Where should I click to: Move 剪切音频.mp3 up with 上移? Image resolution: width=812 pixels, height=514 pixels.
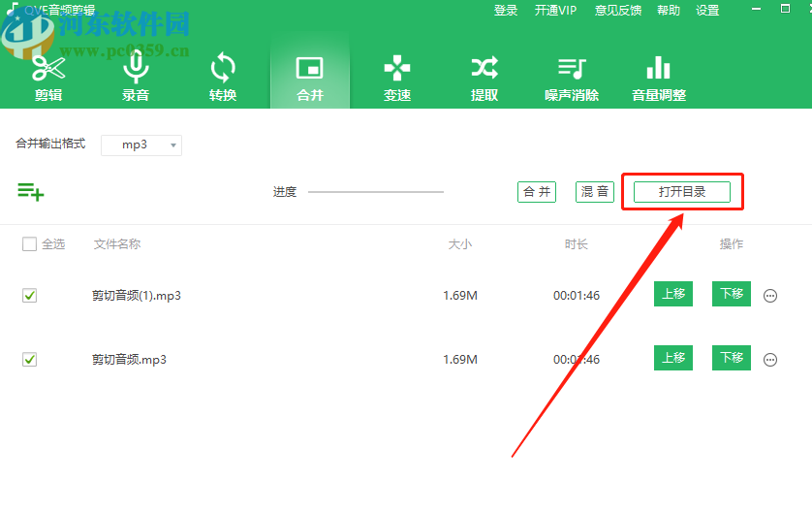click(673, 358)
